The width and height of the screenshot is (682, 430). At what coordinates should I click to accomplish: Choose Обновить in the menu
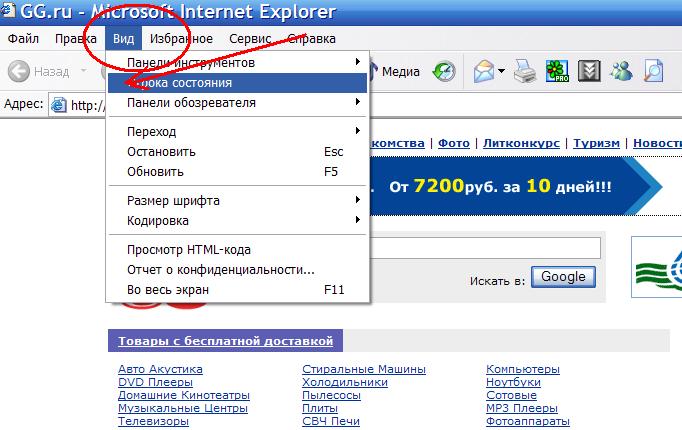(237, 172)
